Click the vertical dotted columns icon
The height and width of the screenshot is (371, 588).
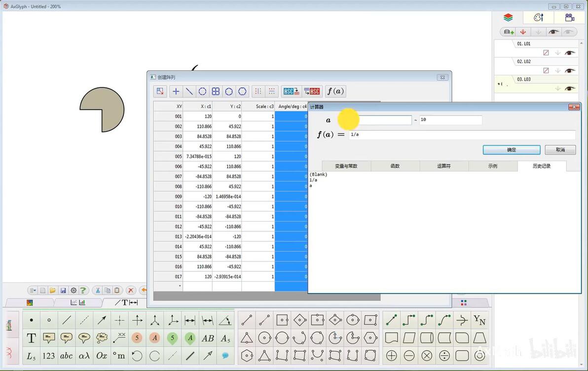point(258,91)
